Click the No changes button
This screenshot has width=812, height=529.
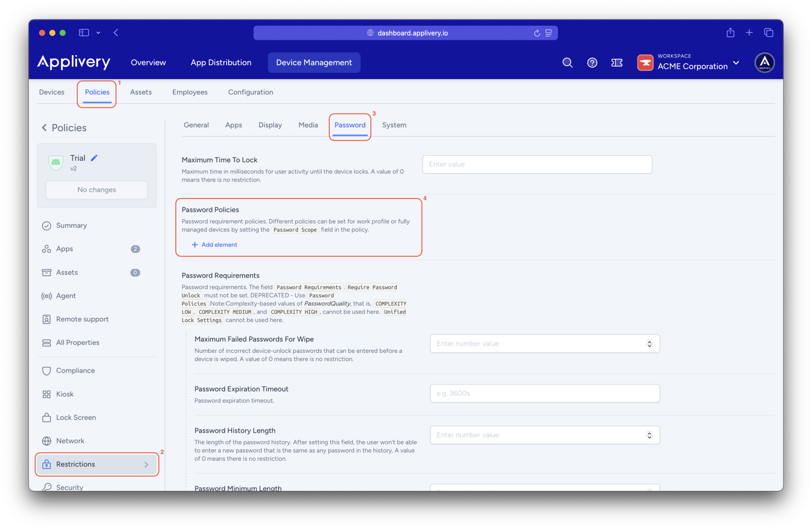coord(97,190)
